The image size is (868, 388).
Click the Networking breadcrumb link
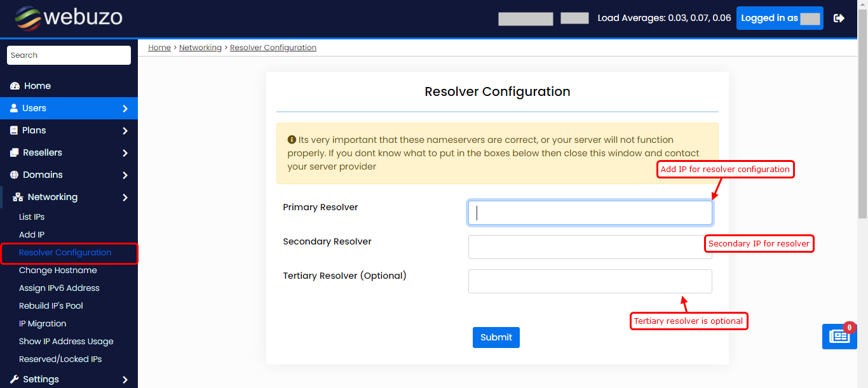[x=200, y=48]
